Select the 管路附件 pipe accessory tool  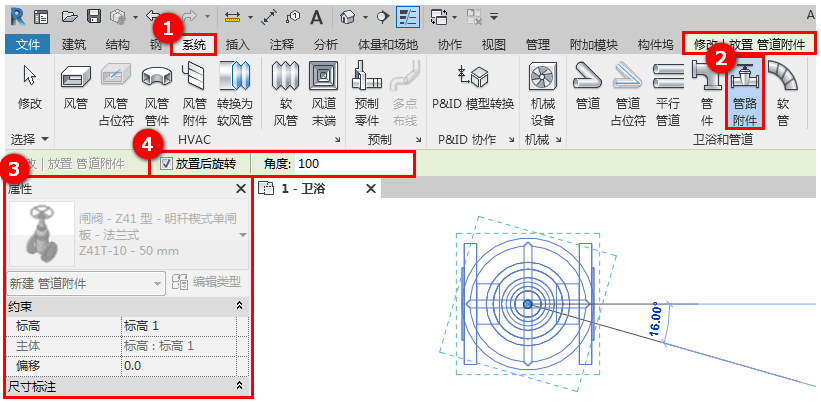tap(745, 94)
